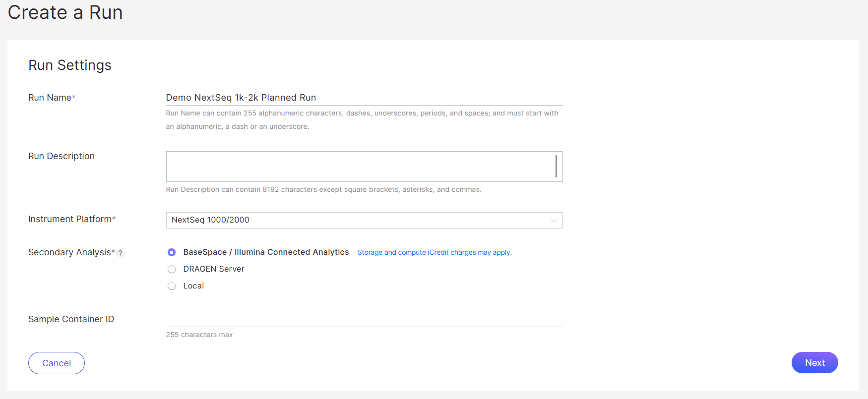The height and width of the screenshot is (399, 868).
Task: Click the Secondary Analysis label text
Action: tap(69, 252)
